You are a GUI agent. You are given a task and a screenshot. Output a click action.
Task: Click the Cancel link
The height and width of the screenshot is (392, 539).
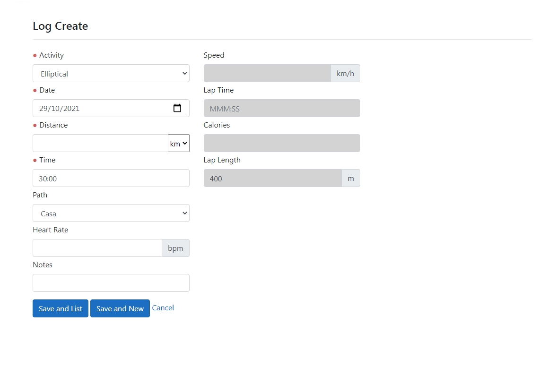163,308
